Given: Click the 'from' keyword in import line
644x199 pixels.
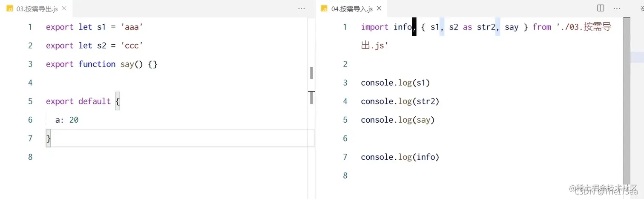Looking at the screenshot, I should tap(542, 27).
